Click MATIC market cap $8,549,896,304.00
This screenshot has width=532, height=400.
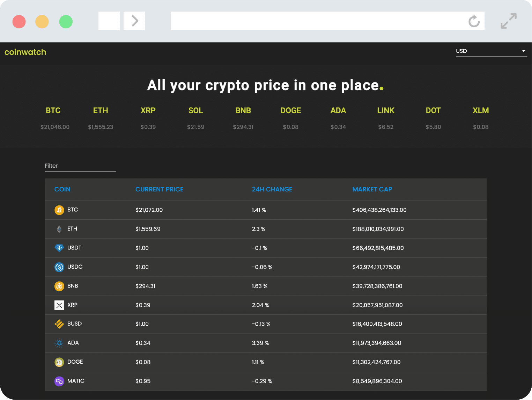point(377,381)
